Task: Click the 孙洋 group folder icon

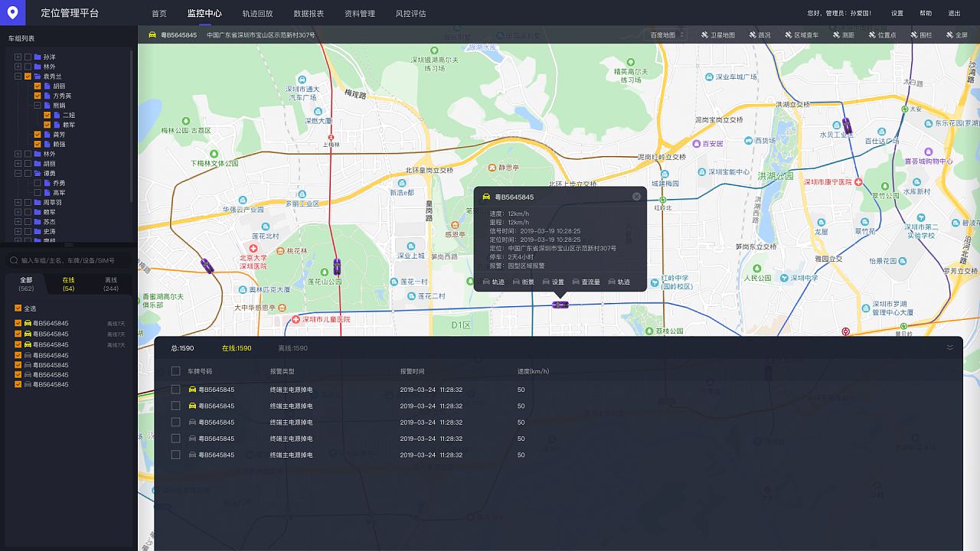Action: pyautogui.click(x=38, y=57)
